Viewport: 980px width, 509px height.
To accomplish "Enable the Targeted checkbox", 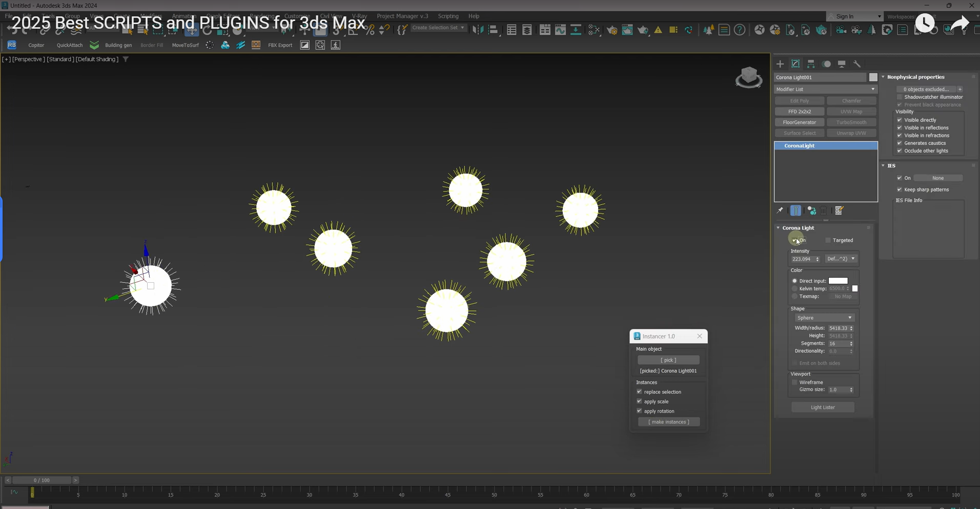I will coord(828,240).
